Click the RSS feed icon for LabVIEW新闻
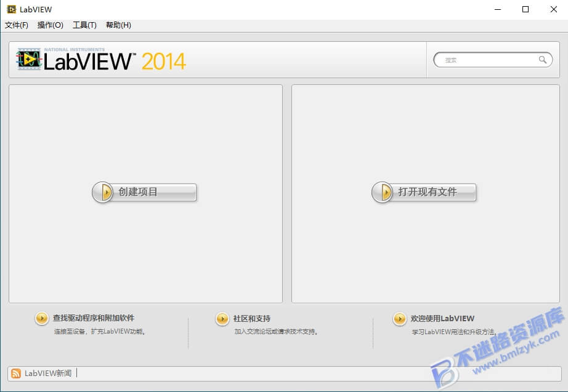Viewport: 568px width, 392px height. point(16,373)
